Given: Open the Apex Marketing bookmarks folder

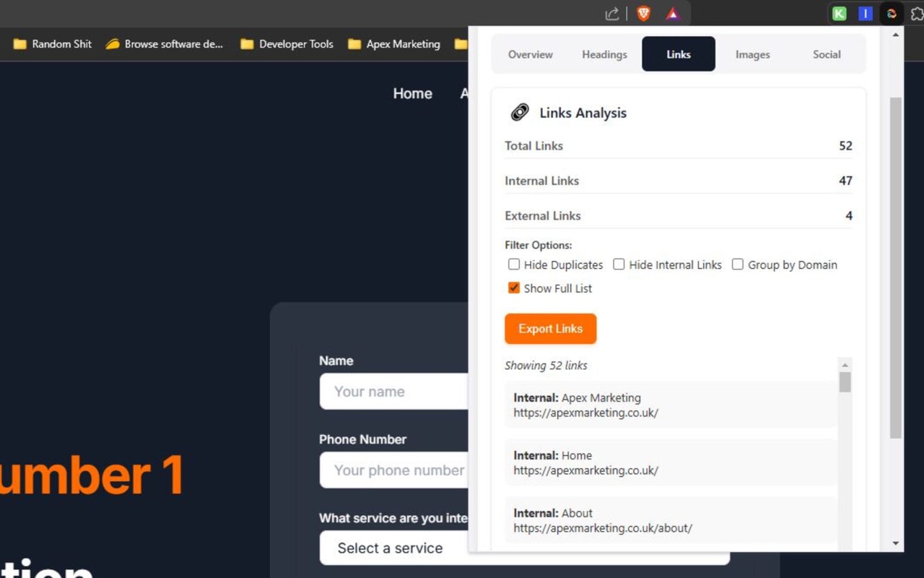Looking at the screenshot, I should 394,44.
